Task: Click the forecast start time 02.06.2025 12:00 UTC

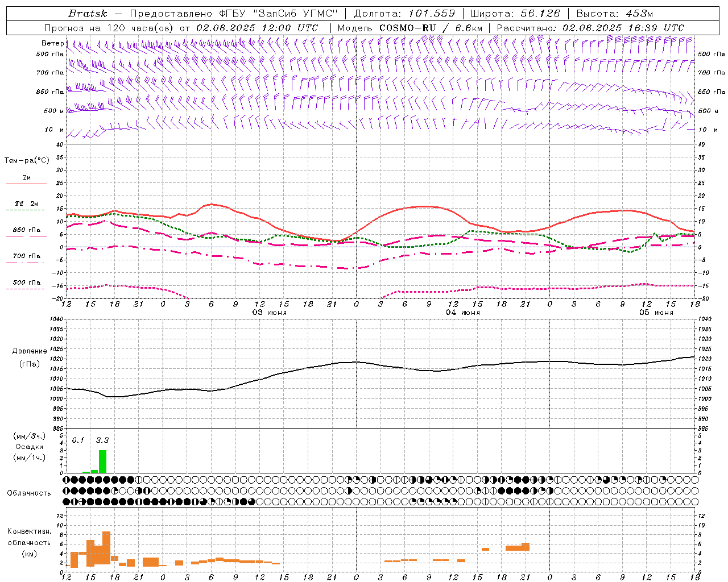Action: point(257,28)
